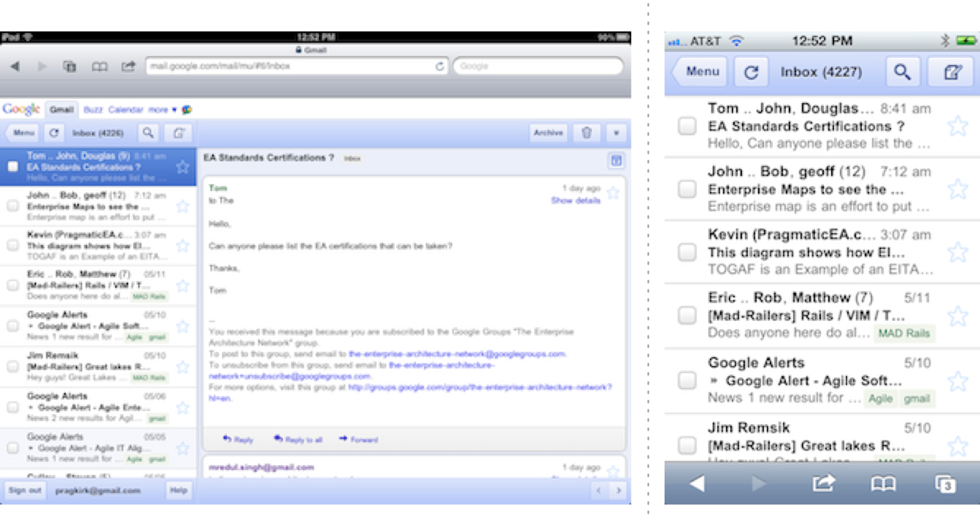The height and width of the screenshot is (522, 980).
Task: Star iPhone Enterprise Maps email
Action: coord(958,189)
